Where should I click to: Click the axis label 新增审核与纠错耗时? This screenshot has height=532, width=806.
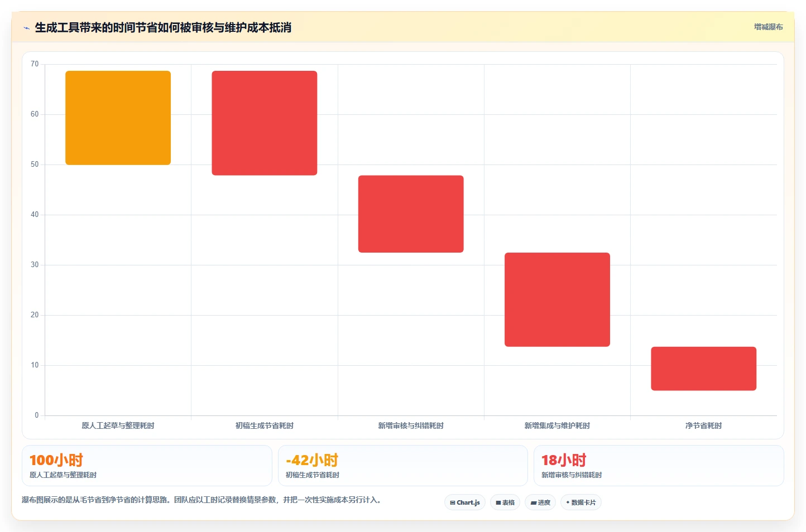[411, 425]
